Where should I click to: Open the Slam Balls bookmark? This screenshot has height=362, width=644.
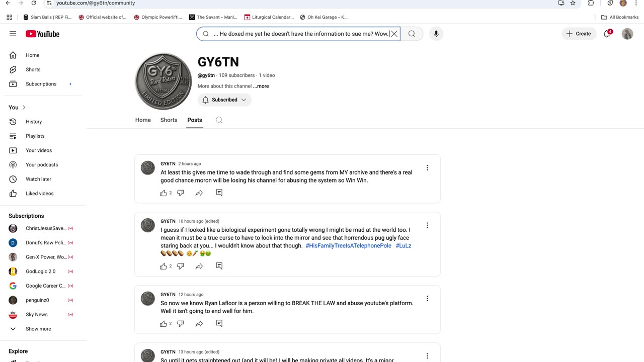tap(47, 17)
